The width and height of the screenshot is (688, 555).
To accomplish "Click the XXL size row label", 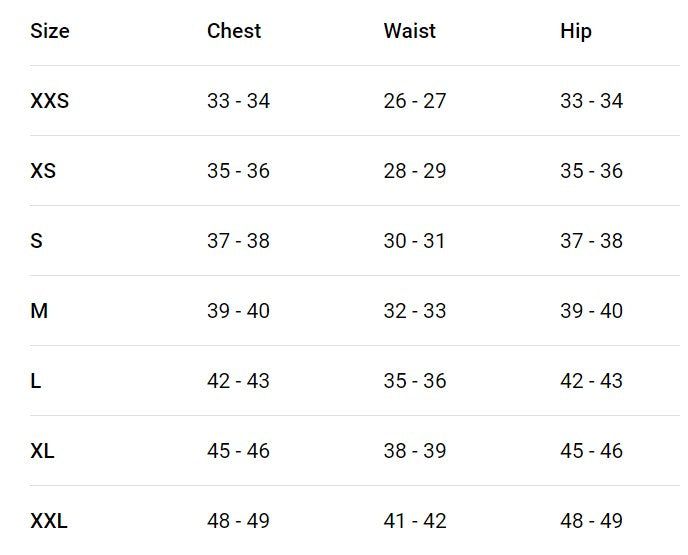I will pos(49,521).
